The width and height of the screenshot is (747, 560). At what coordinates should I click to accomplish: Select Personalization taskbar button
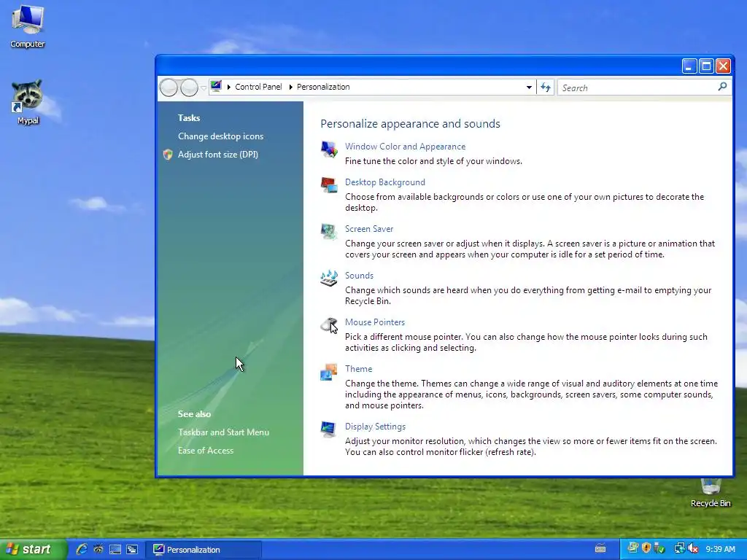(204, 550)
